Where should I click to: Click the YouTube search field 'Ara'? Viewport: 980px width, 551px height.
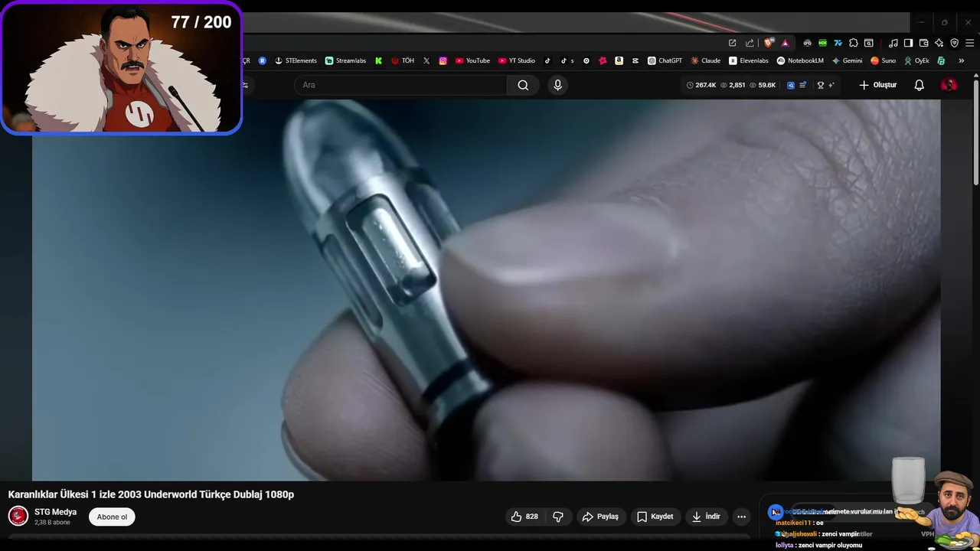coord(400,85)
